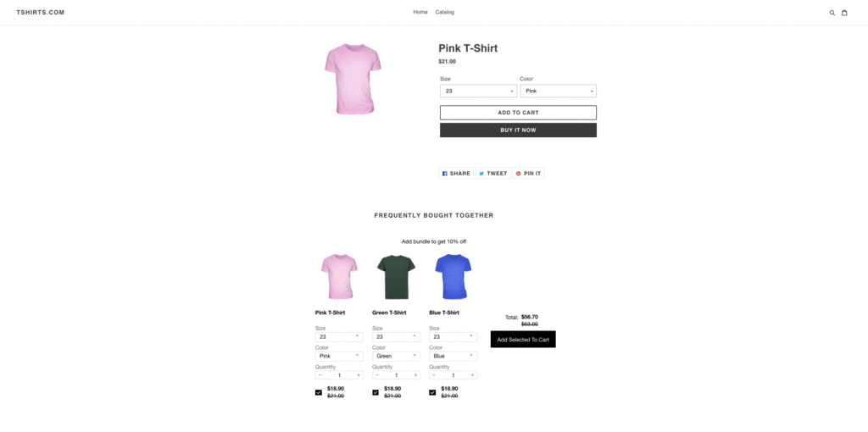Screen dimensions: 868x432
Task: Open the main product Size dropdown
Action: [478, 91]
